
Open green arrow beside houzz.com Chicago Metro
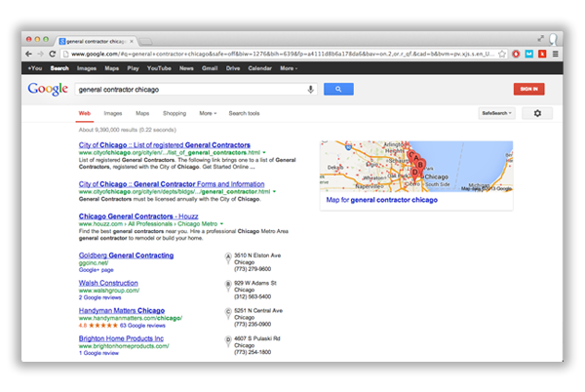(221, 223)
